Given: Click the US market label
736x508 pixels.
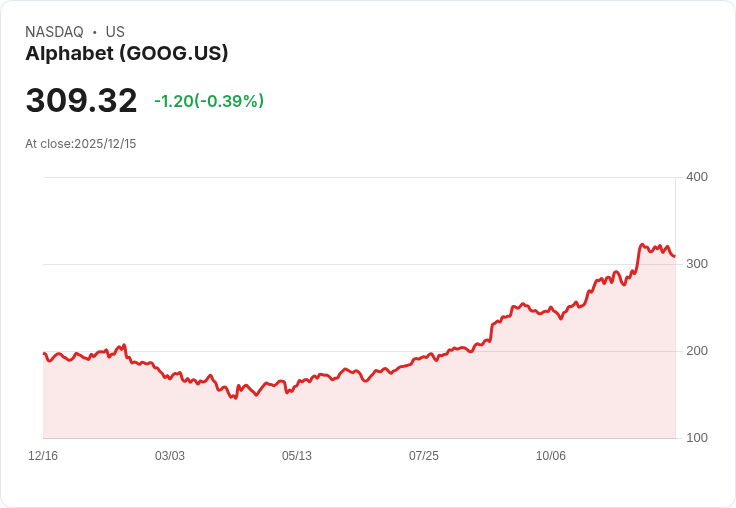Looking at the screenshot, I should click(115, 32).
